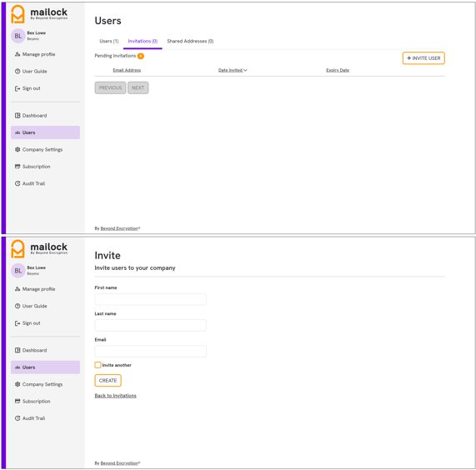Click the Pending Invitations count badge
Viewport: 476px width, 470px height.
(141, 56)
